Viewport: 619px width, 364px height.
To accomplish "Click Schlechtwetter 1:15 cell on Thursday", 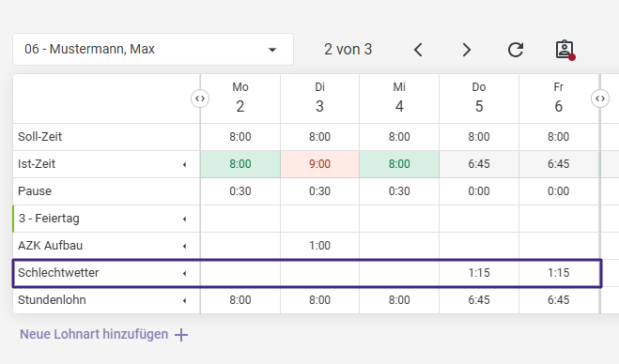I will (x=479, y=273).
